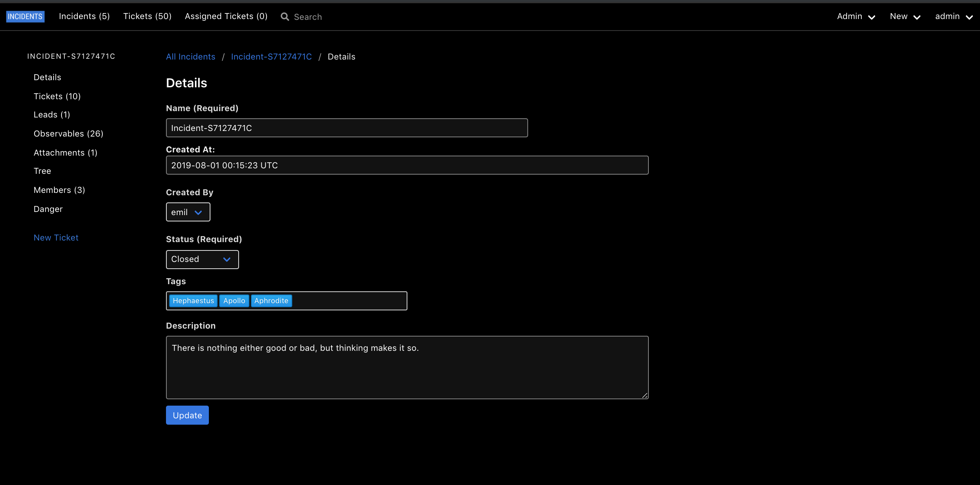This screenshot has height=485, width=980.
Task: Click the Aphrodite tag
Action: click(271, 301)
